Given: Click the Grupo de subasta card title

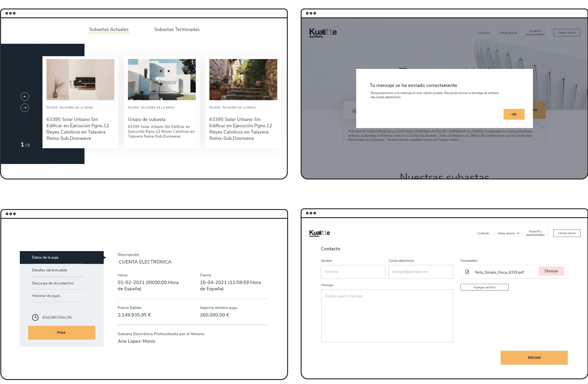Looking at the screenshot, I should click(146, 119).
